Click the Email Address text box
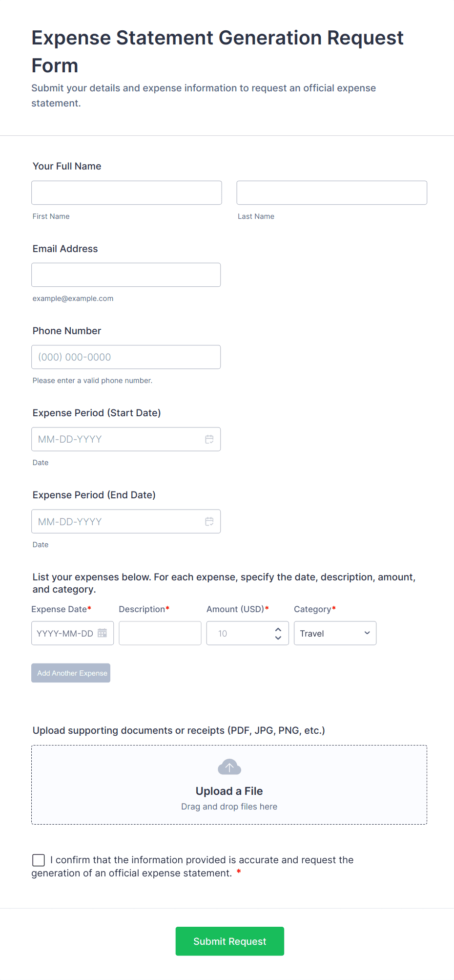Viewport: 454px width, 980px height. [126, 274]
